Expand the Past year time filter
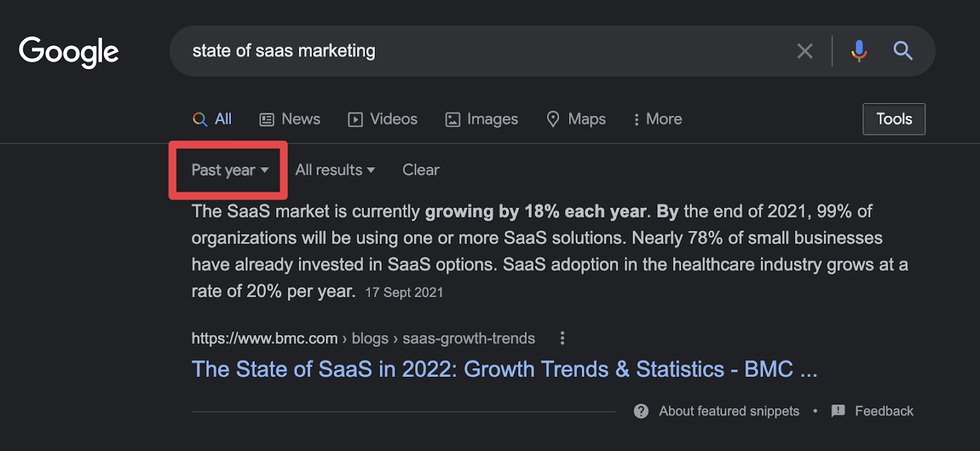980x451 pixels. coord(230,170)
